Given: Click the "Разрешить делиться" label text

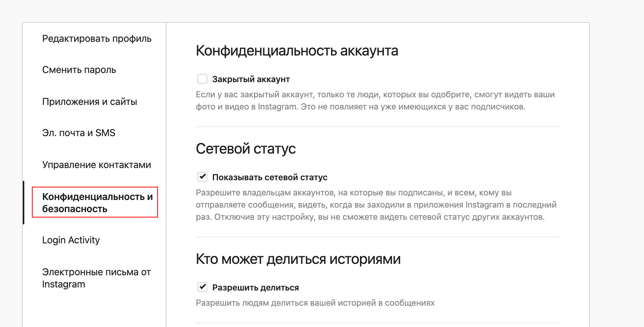Looking at the screenshot, I should tap(256, 288).
